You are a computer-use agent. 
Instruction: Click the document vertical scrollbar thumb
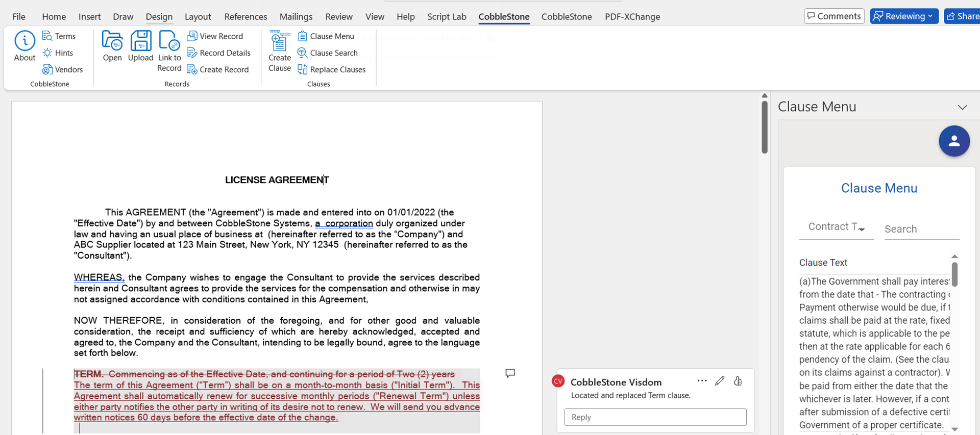pos(764,127)
